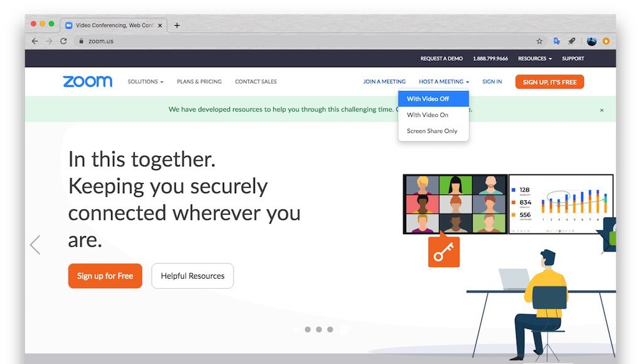Click the orange Sign up for Free button
The width and height of the screenshot is (641, 364).
105,276
